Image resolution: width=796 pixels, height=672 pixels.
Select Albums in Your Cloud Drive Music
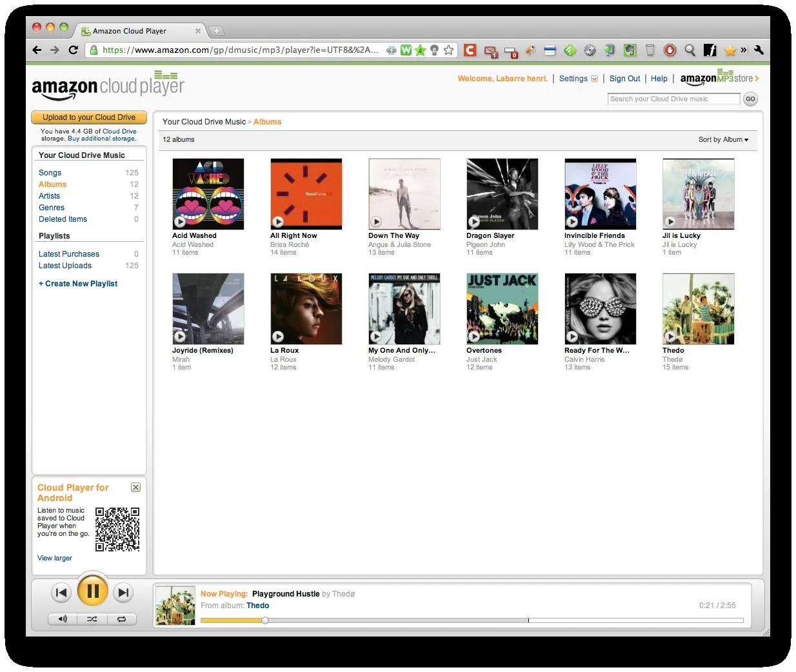coord(52,184)
